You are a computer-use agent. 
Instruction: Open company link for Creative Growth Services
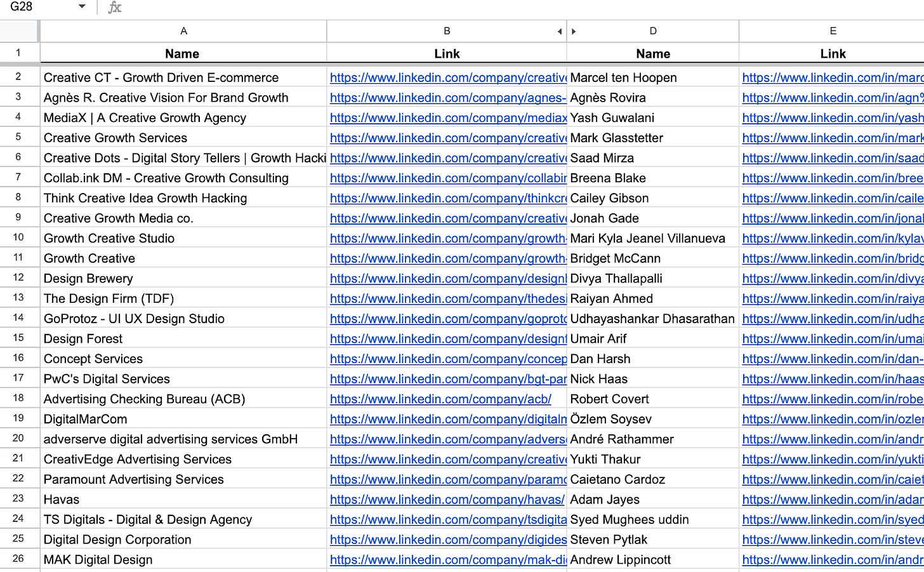point(448,138)
